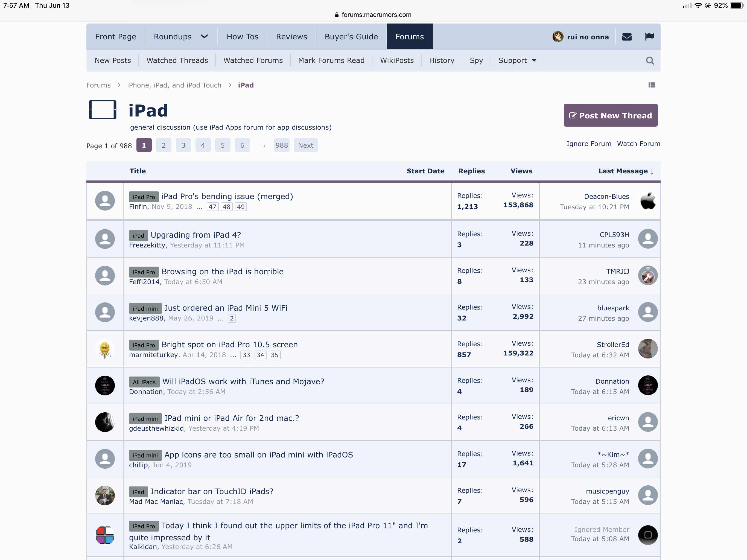Click Donnation's thread starter avatar

pyautogui.click(x=105, y=385)
